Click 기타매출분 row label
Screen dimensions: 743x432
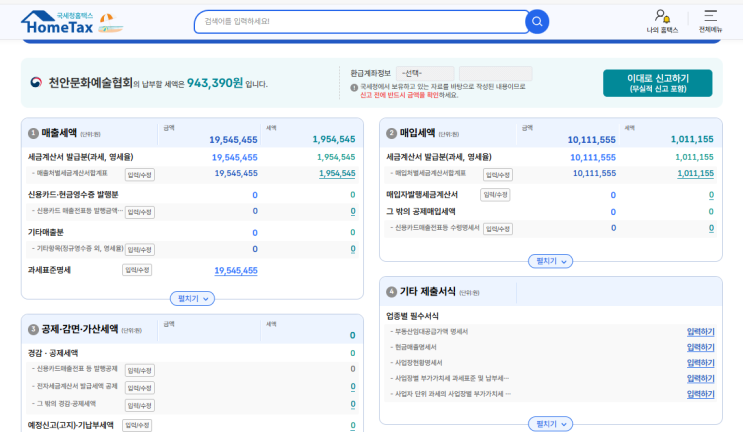point(45,233)
